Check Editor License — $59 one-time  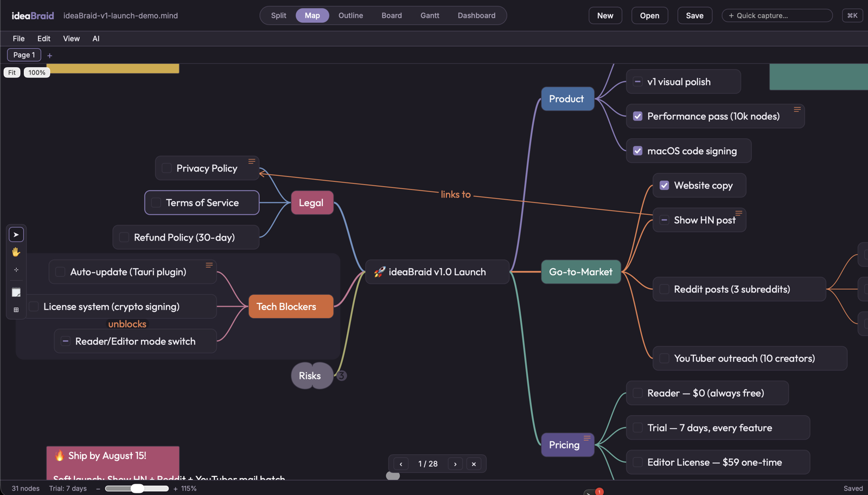638,462
